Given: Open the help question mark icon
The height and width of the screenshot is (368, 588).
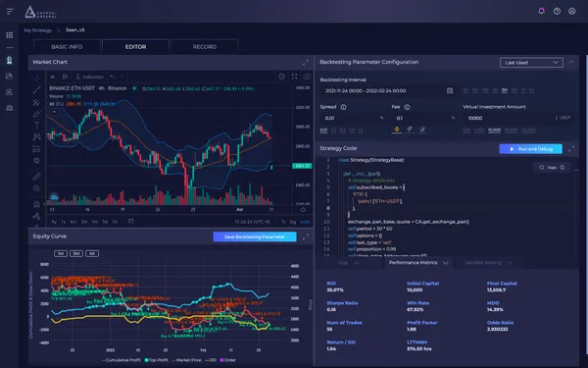Looking at the screenshot, I should [x=557, y=11].
